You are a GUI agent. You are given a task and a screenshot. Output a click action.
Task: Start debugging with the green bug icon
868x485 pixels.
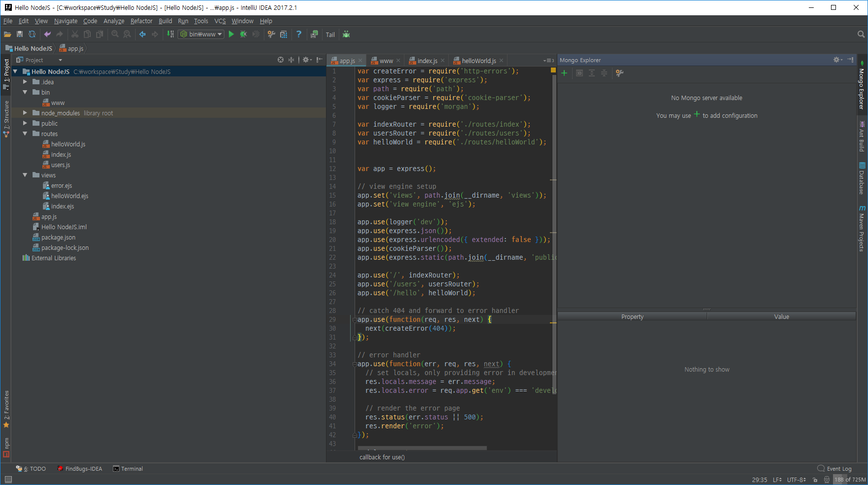pos(243,35)
